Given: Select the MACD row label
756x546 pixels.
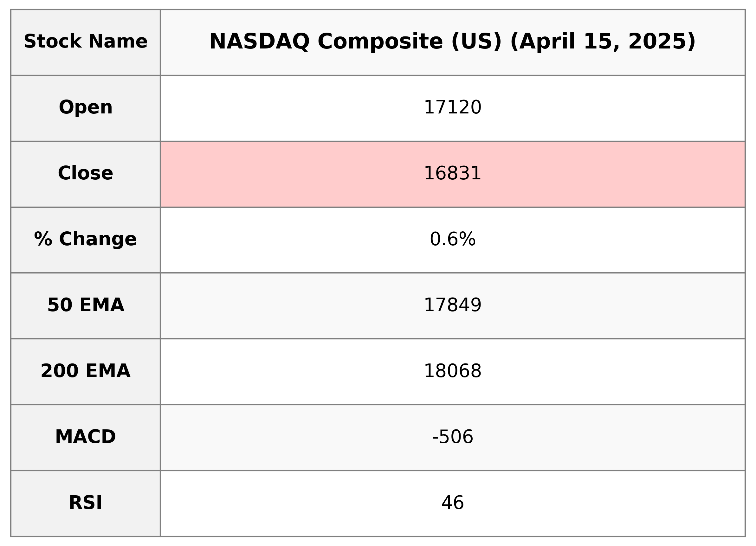Looking at the screenshot, I should (86, 437).
